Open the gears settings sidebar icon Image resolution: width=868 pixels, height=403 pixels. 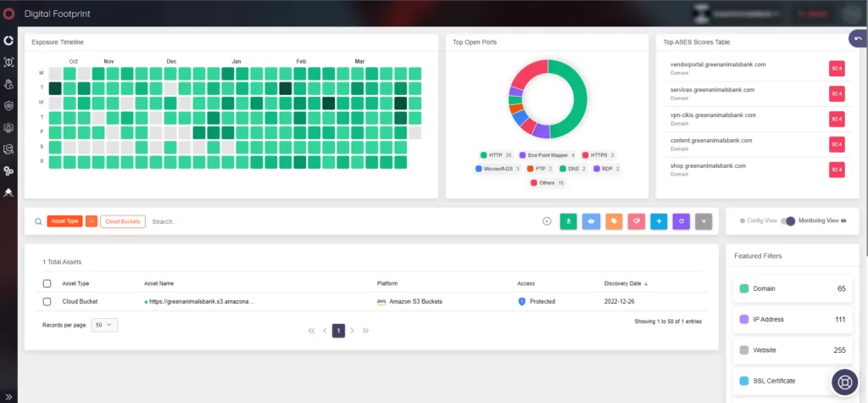8,171
